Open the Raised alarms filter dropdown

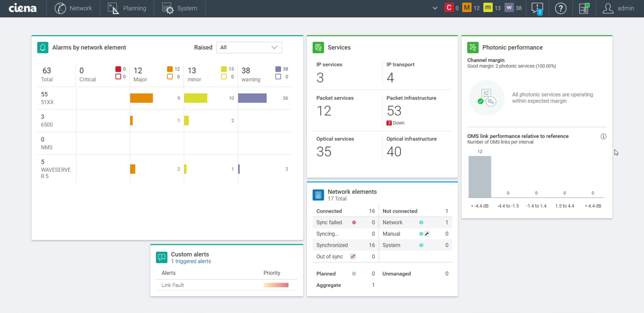point(249,48)
